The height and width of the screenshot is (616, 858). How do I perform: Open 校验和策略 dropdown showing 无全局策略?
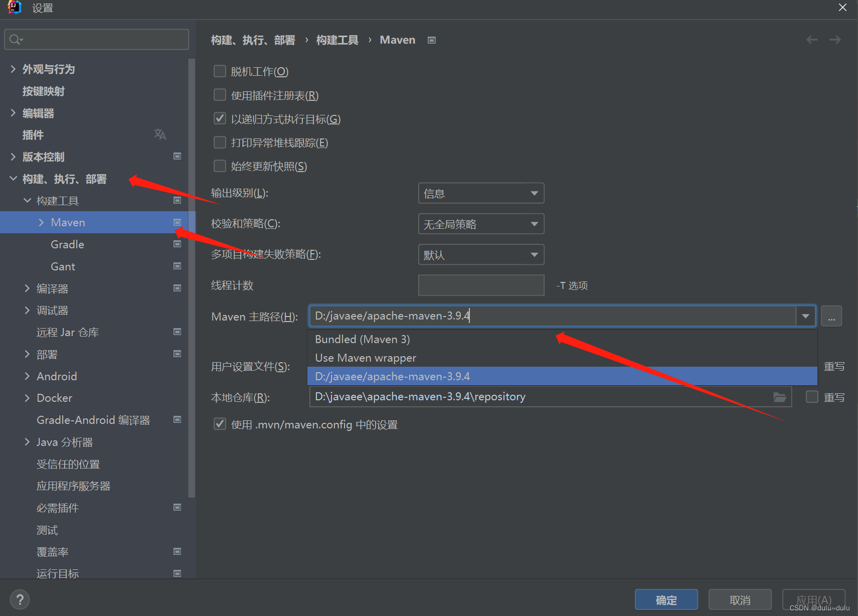click(x=481, y=224)
